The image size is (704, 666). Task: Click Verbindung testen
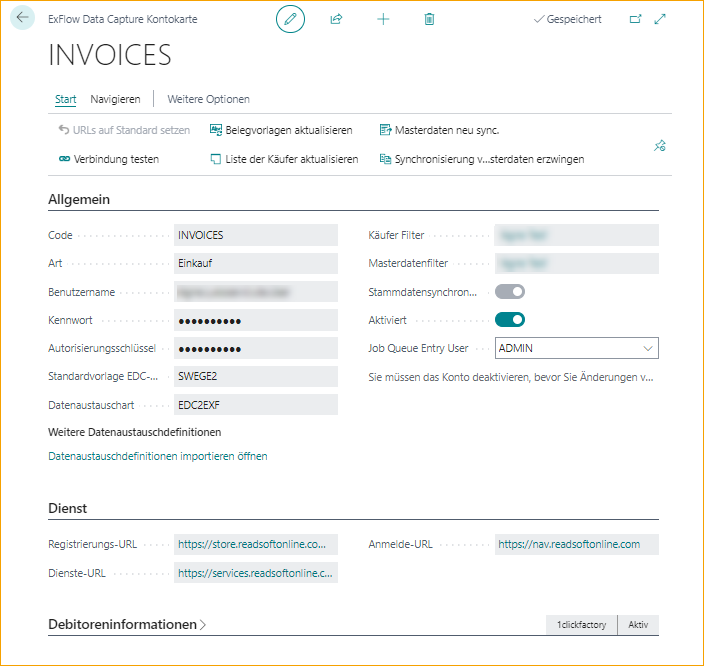[108, 159]
